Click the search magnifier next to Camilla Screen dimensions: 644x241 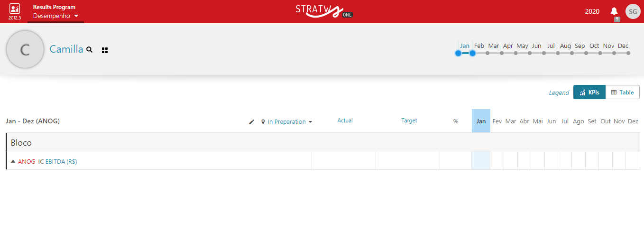[90, 49]
